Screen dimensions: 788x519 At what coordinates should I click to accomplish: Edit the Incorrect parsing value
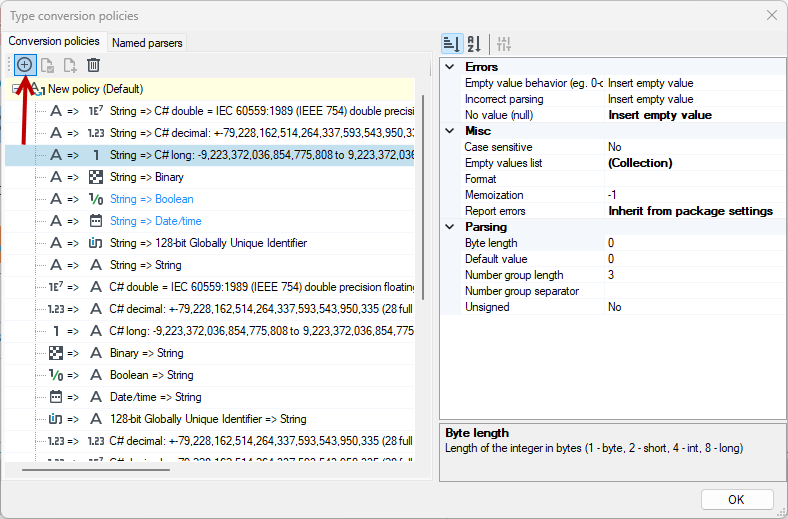pyautogui.click(x=696, y=99)
